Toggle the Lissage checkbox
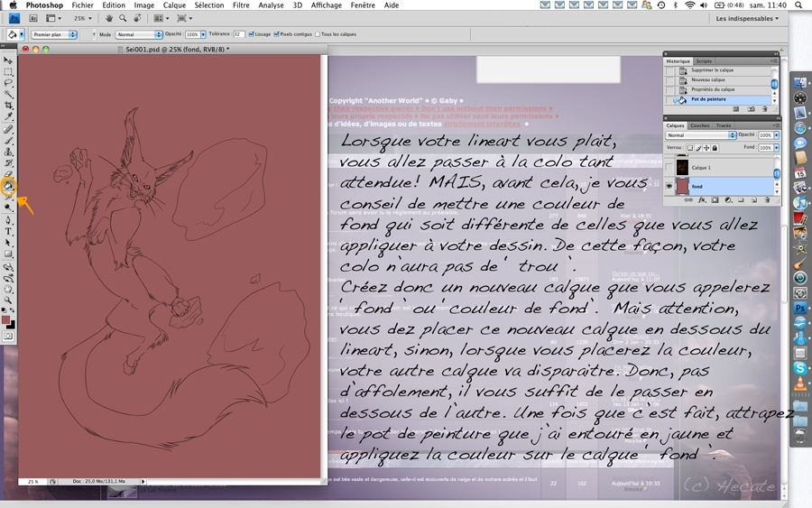Screen dimensions: 812x508 [x=251, y=34]
